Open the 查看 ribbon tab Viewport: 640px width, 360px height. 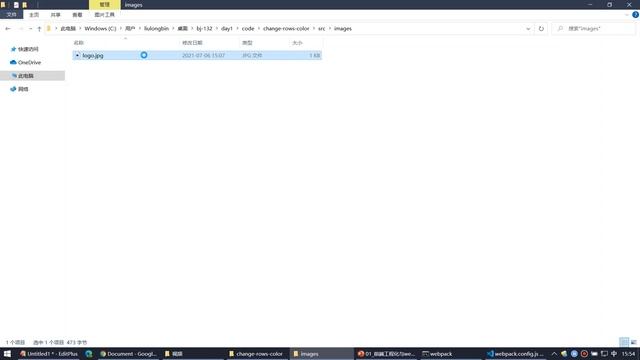[x=77, y=15]
